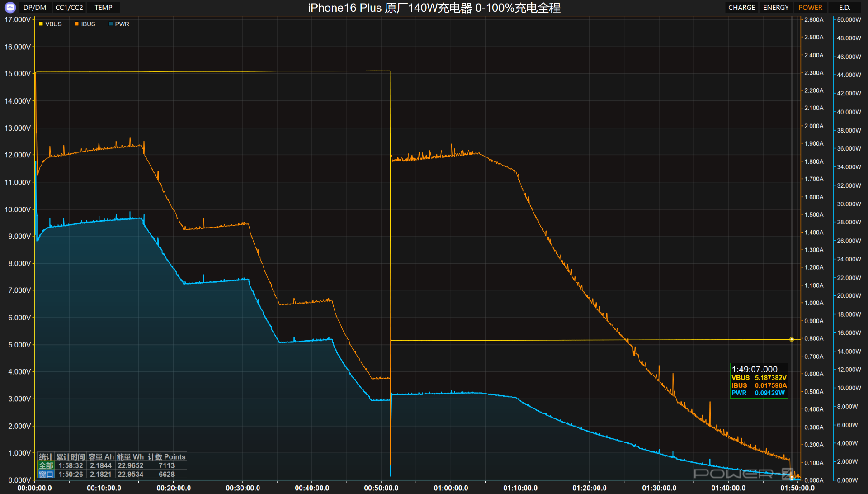Click the yellow VBUS legend color square
The image size is (868, 494).
[x=41, y=24]
